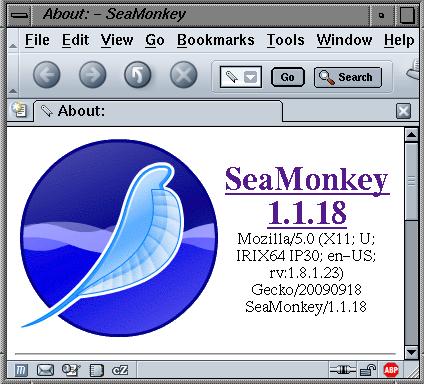Click the Forward arrow navigation button
Viewport: 424px width, 384px height.
click(92, 75)
